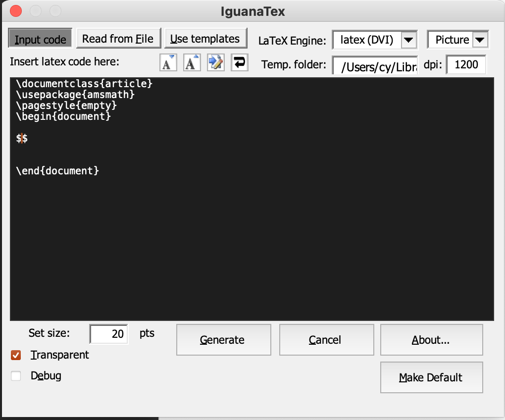Expand the Picture output type dropdown
Viewport: 505px width, 420px height.
pos(480,40)
